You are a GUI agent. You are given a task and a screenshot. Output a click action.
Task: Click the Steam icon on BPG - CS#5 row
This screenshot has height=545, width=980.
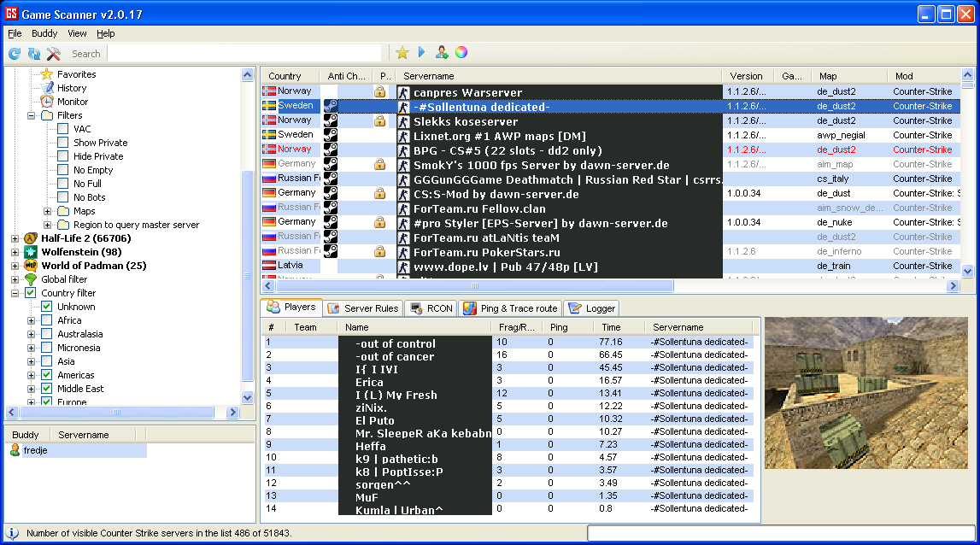tap(331, 149)
